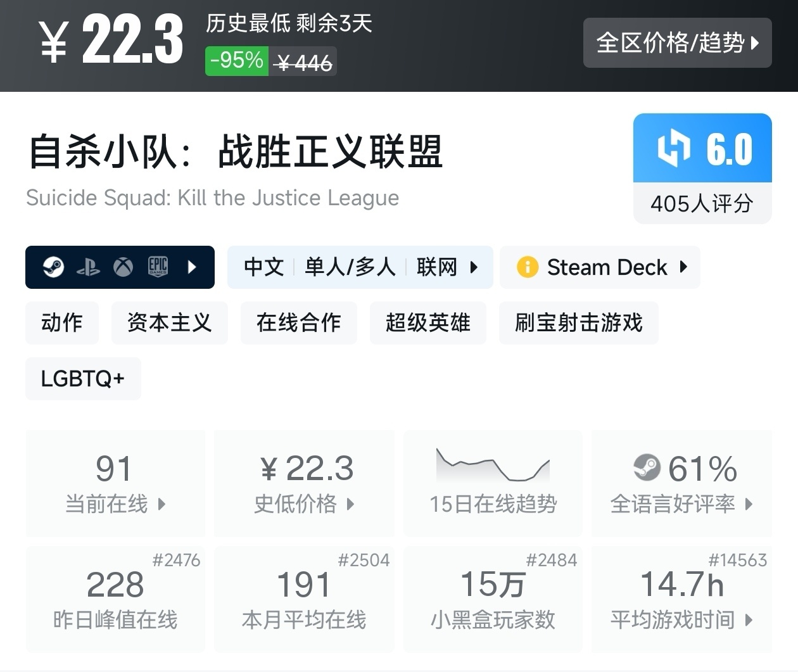Image resolution: width=798 pixels, height=672 pixels.
Task: View the 405人评分 ratings count
Action: pos(702,203)
